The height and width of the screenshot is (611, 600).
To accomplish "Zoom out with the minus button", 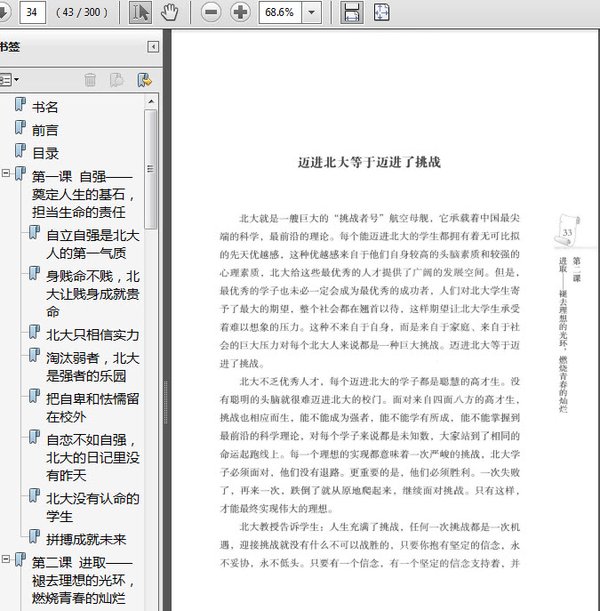I will tap(211, 12).
